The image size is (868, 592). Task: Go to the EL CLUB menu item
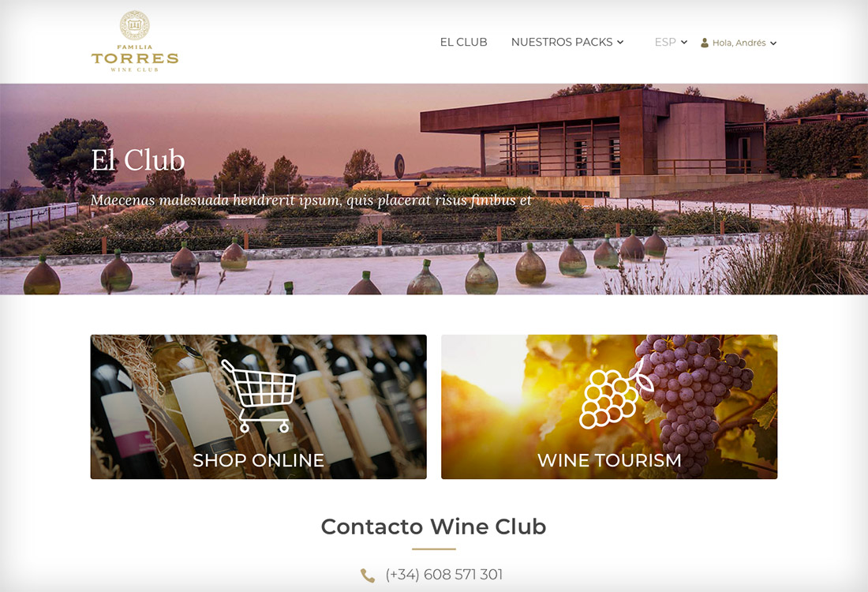463,42
